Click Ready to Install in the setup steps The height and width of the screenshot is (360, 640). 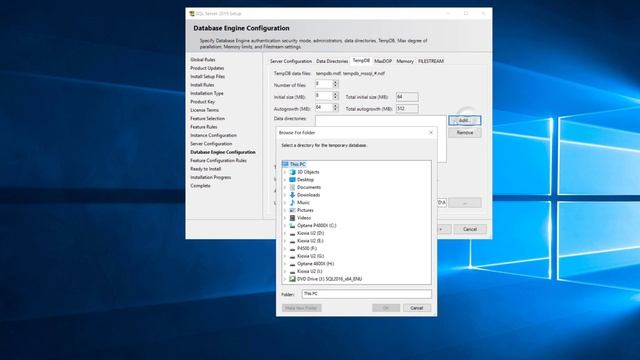click(205, 169)
